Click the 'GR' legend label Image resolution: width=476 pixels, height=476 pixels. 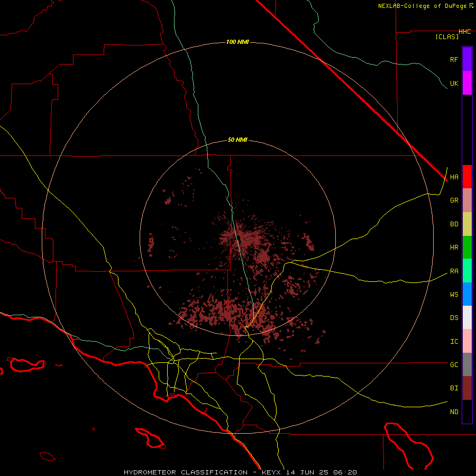(x=454, y=200)
